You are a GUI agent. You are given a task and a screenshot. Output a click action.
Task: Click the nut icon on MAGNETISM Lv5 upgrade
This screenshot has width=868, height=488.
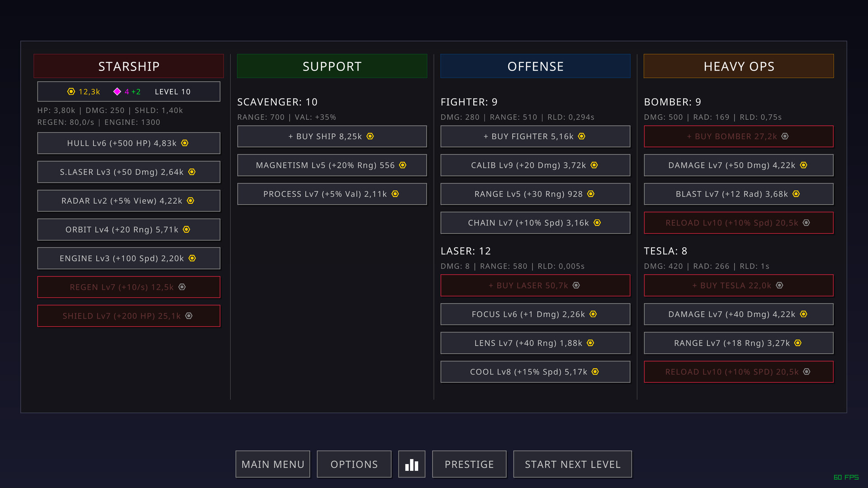403,165
